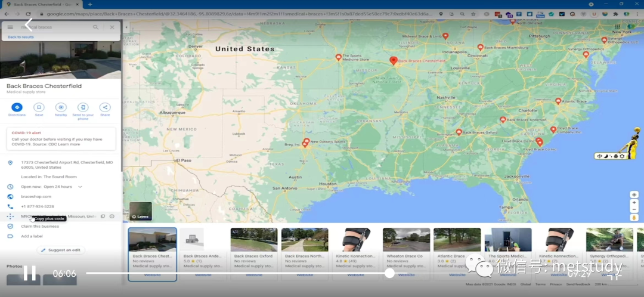644x297 pixels.
Task: Open the Chrome three-dot menu
Action: (637, 14)
